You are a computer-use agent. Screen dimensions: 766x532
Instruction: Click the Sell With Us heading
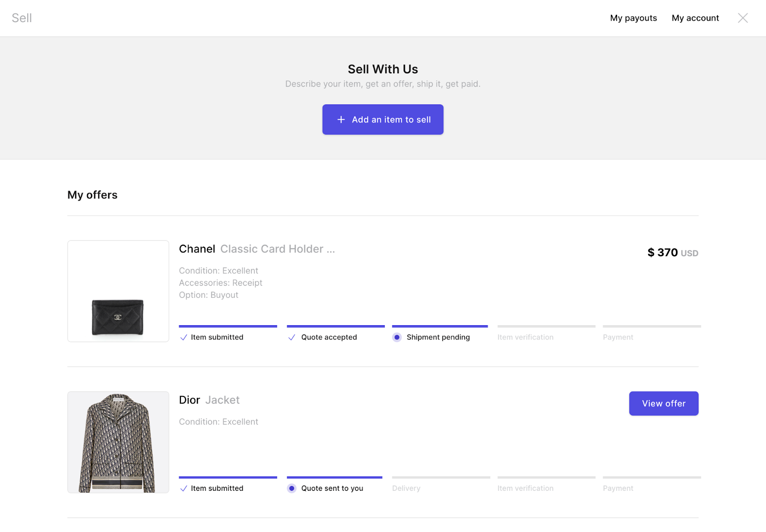(x=383, y=69)
